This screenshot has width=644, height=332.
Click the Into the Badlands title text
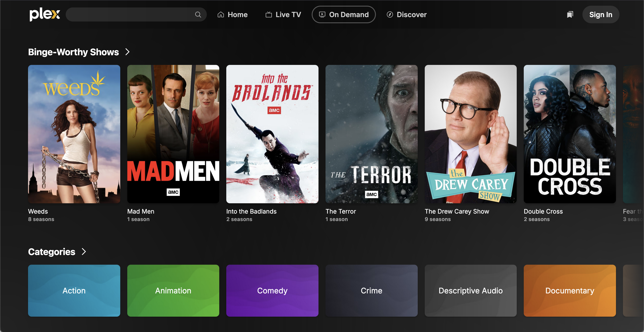(251, 211)
